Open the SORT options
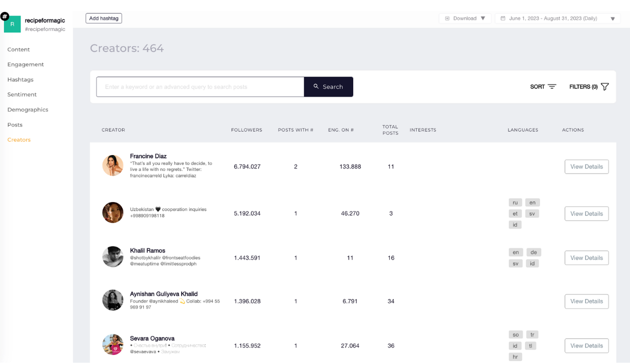This screenshot has height=364, width=630. click(x=543, y=86)
